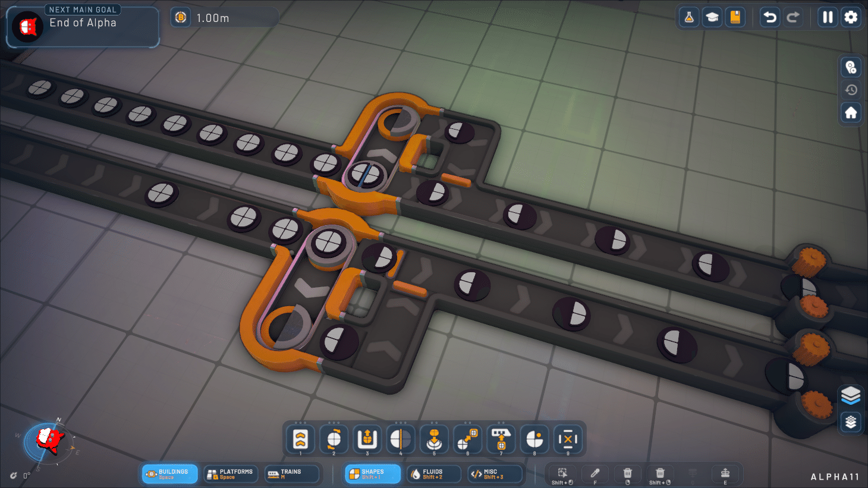Move up one building layer
This screenshot has width=868, height=488.
[x=851, y=395]
